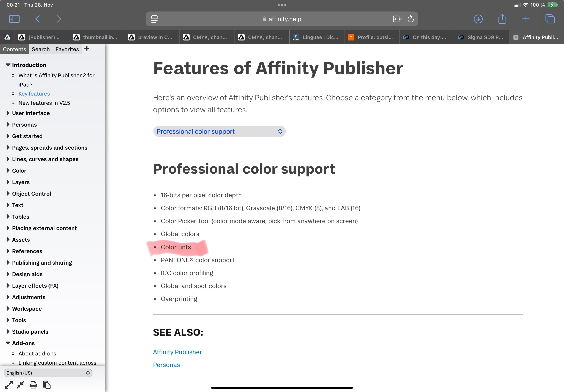Expand the Text section
Viewport: 564px width, 392px height.
point(8,205)
